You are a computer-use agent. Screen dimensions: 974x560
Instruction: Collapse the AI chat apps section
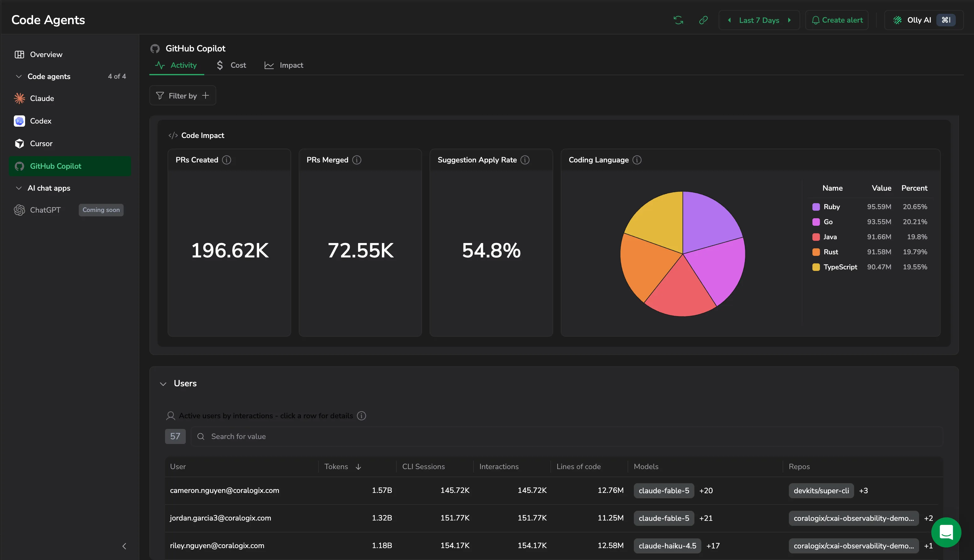(19, 188)
